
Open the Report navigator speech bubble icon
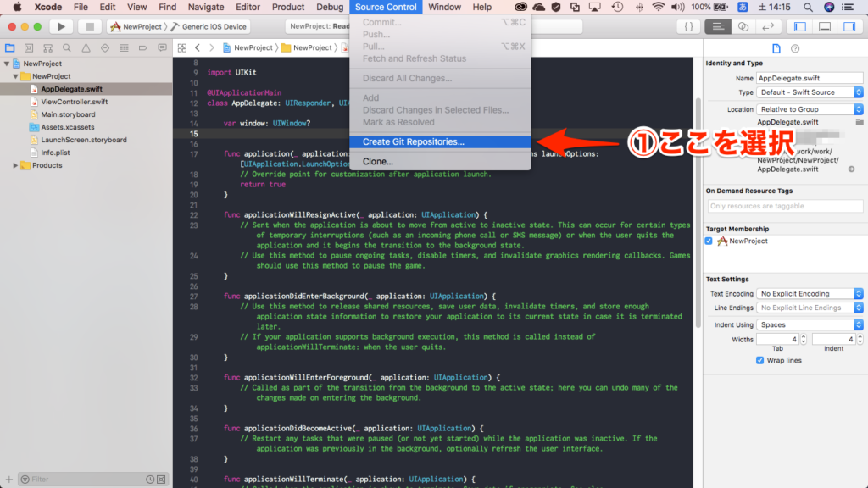[x=162, y=49]
